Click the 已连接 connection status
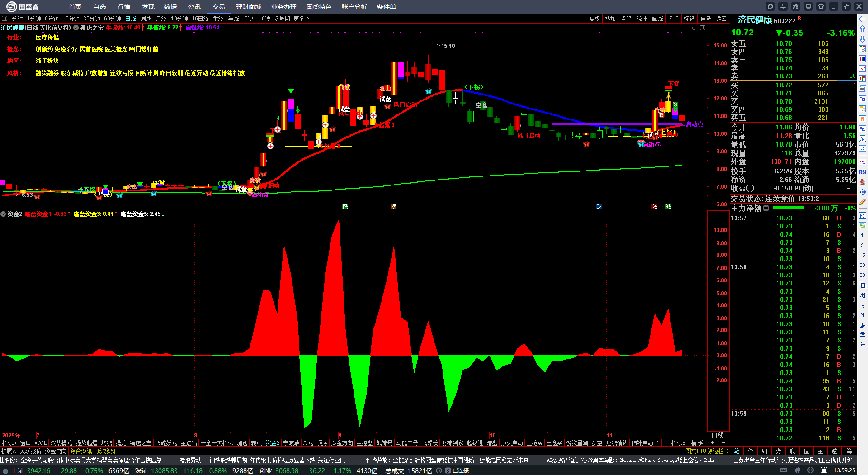The width and height of the screenshot is (868, 475). [x=461, y=470]
